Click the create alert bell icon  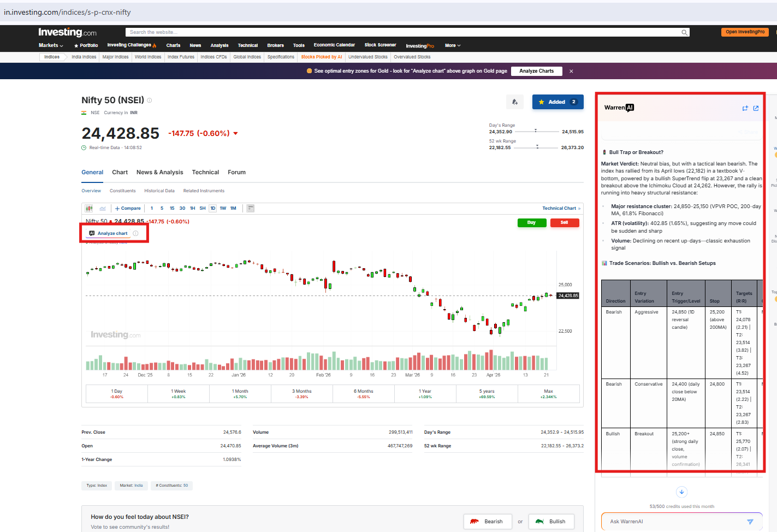click(x=514, y=102)
